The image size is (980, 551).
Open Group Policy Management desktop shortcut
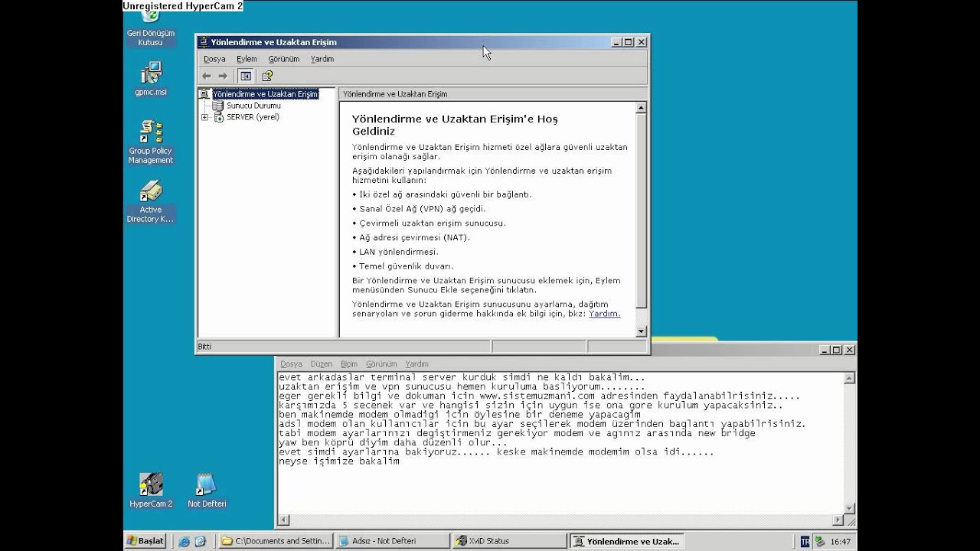click(151, 132)
